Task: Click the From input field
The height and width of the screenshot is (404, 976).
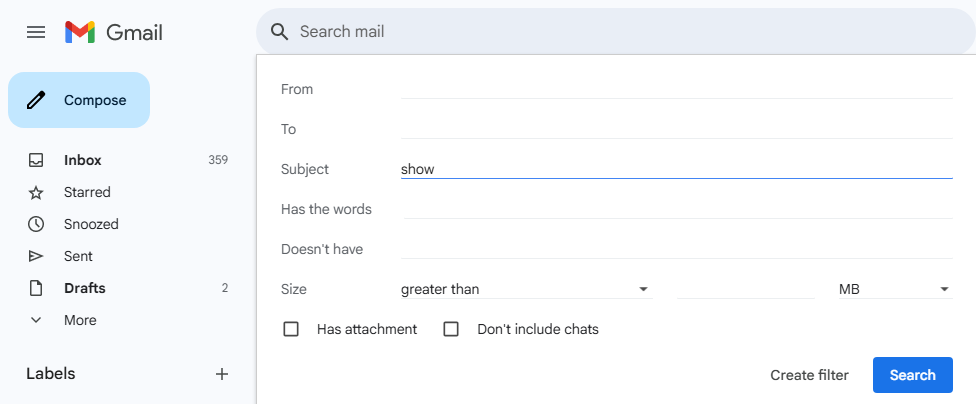Action: click(x=676, y=89)
